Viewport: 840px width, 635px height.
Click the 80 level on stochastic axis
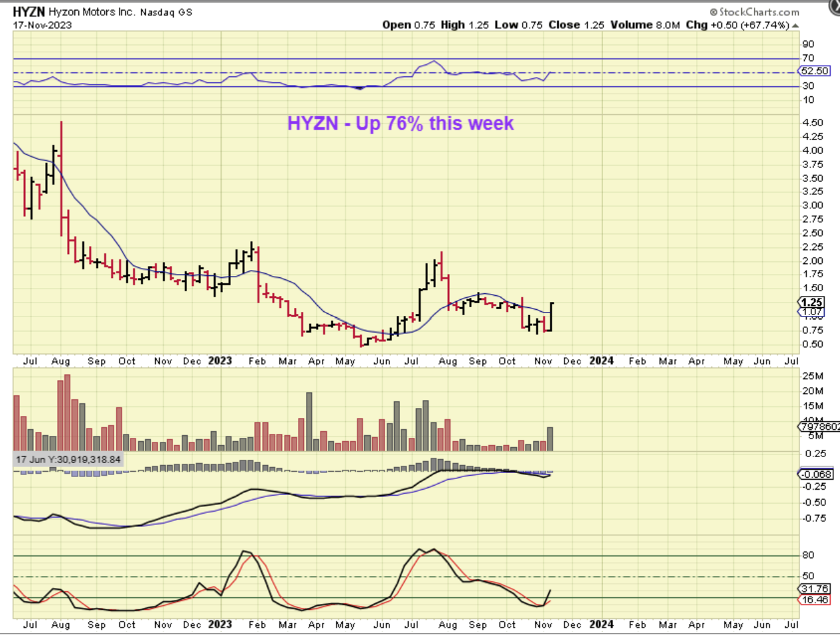click(808, 555)
